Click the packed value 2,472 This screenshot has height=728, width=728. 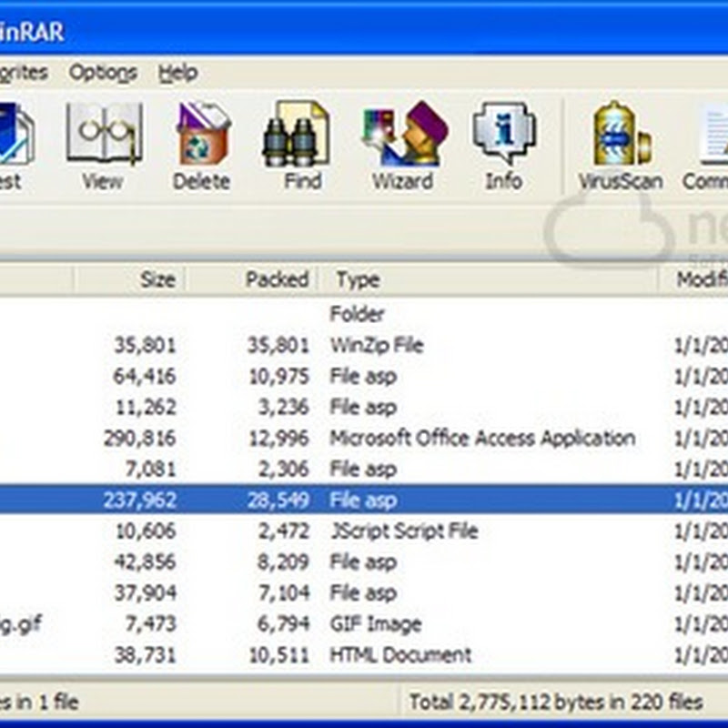pos(283,531)
